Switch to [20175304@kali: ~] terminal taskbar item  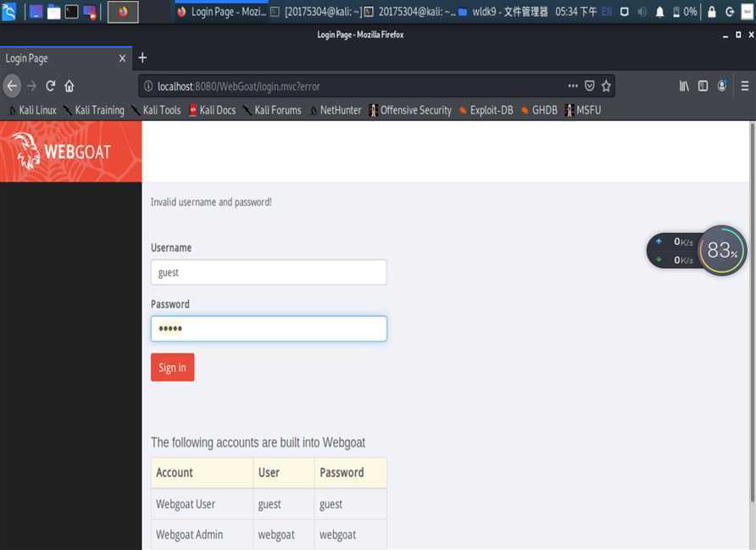(316, 12)
